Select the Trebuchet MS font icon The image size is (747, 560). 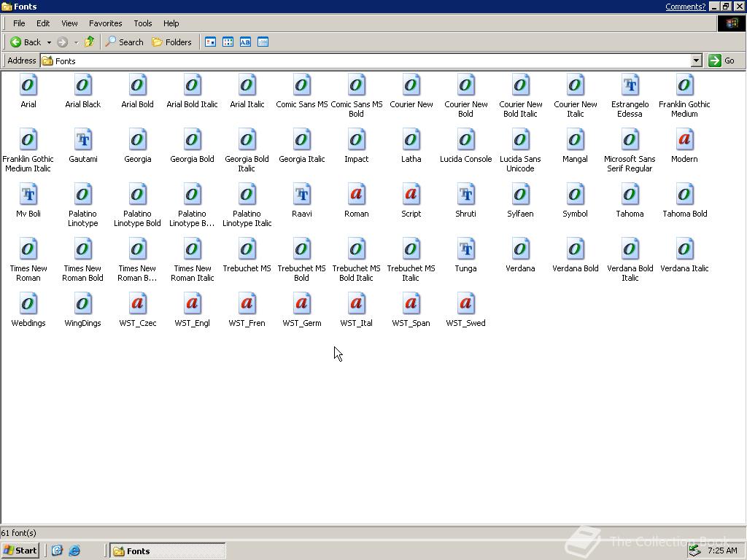click(247, 250)
